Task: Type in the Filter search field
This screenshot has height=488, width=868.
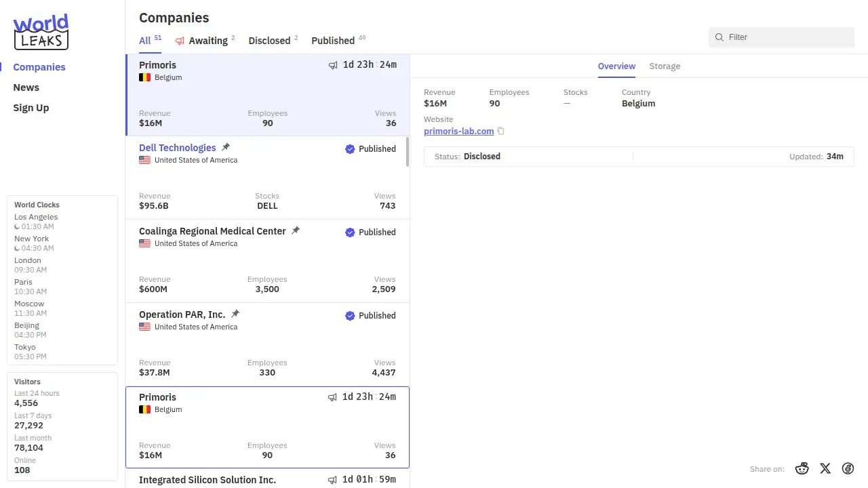Action: pos(787,37)
